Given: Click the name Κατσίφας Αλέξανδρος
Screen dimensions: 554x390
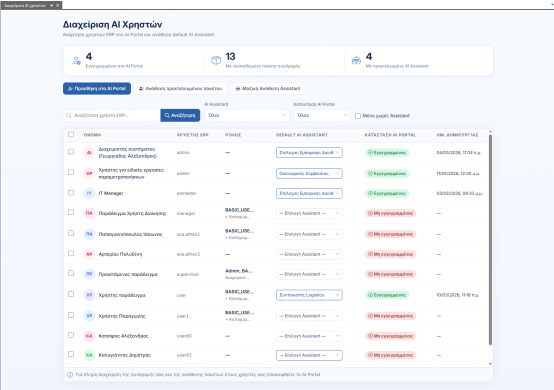Looking at the screenshot, I should coord(123,336).
